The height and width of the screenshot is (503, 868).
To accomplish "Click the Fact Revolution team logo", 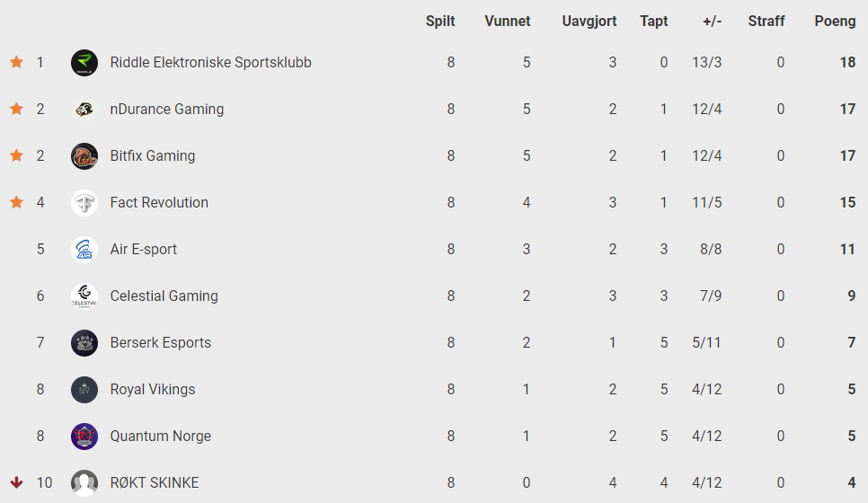I will coord(84,202).
